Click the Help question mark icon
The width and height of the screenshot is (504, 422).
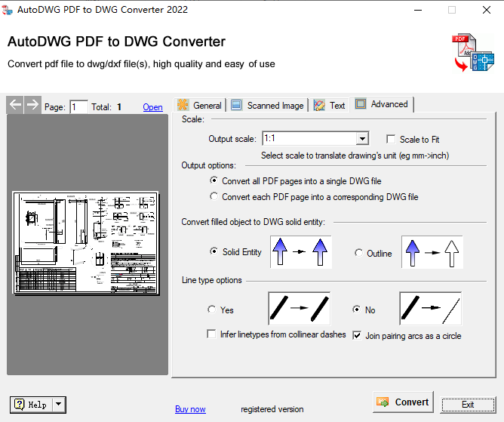[20, 405]
